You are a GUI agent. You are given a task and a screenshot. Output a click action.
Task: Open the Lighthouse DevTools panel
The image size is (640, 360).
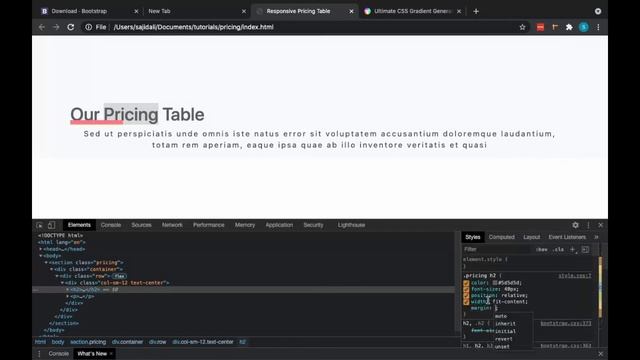(x=351, y=225)
